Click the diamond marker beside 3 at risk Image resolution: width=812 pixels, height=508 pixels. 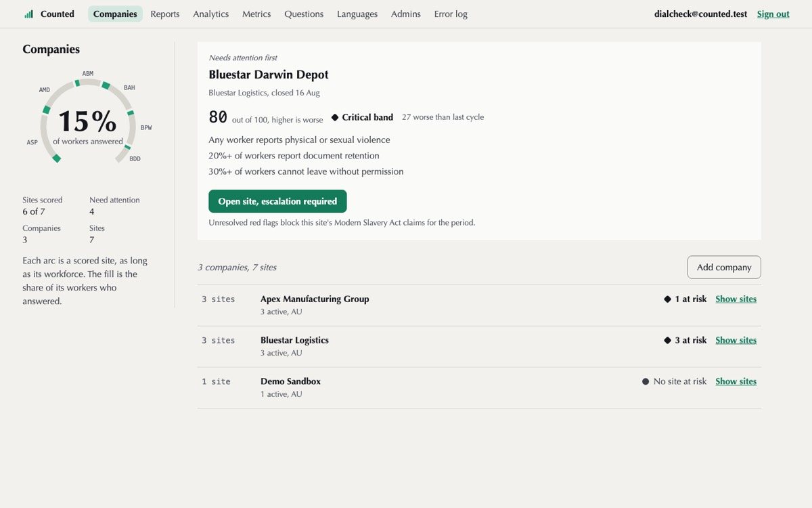(668, 340)
